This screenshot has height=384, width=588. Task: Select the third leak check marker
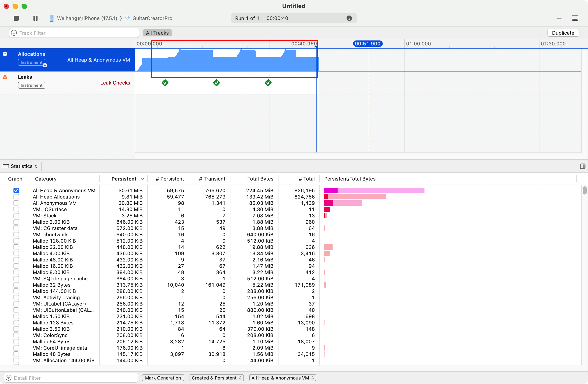(x=268, y=83)
